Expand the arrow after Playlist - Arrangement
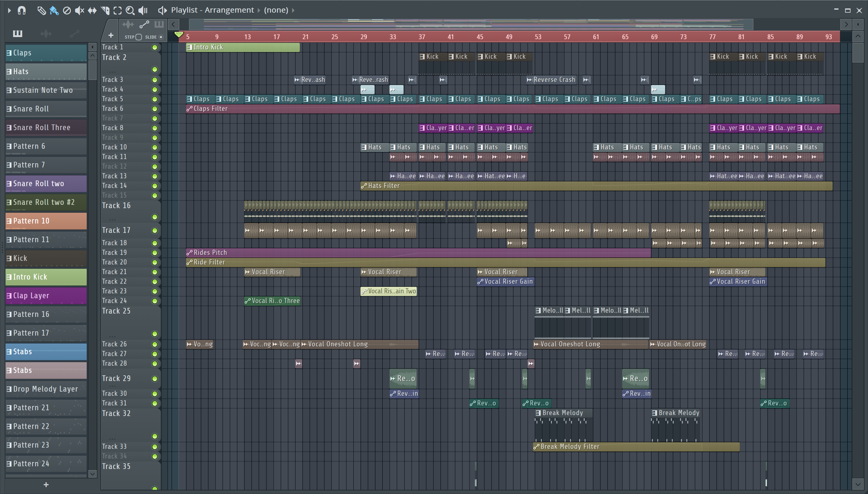The height and width of the screenshot is (494, 868). [259, 10]
